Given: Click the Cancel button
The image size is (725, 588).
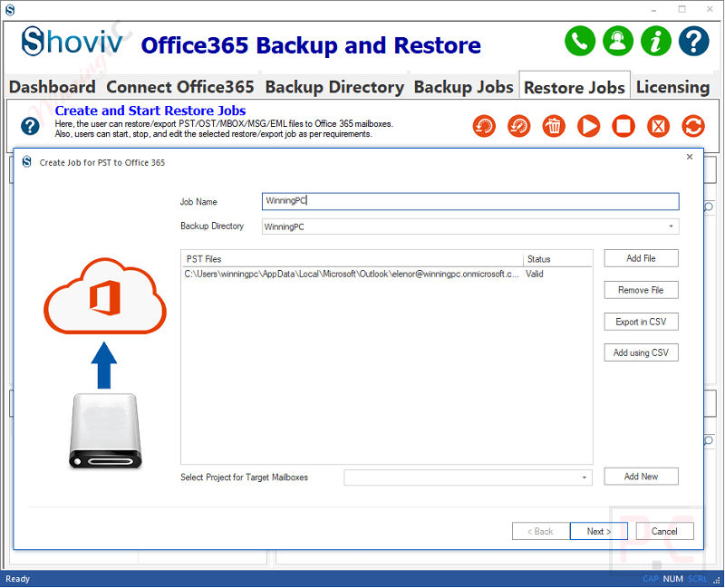Looking at the screenshot, I should [664, 531].
